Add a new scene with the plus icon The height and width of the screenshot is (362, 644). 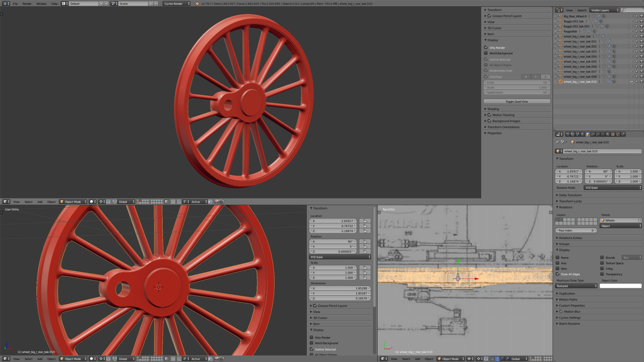[151, 4]
